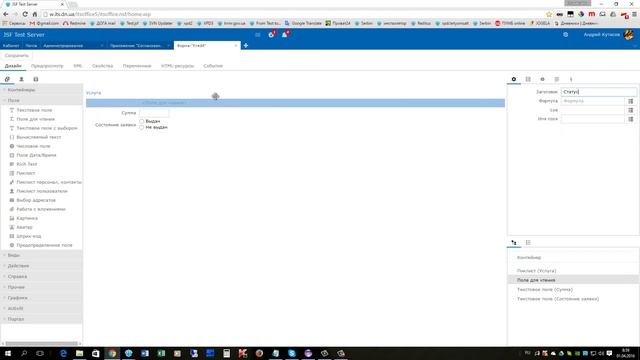Choose Пиклист персонал, контакты element
640x360 pixels.
click(x=49, y=182)
